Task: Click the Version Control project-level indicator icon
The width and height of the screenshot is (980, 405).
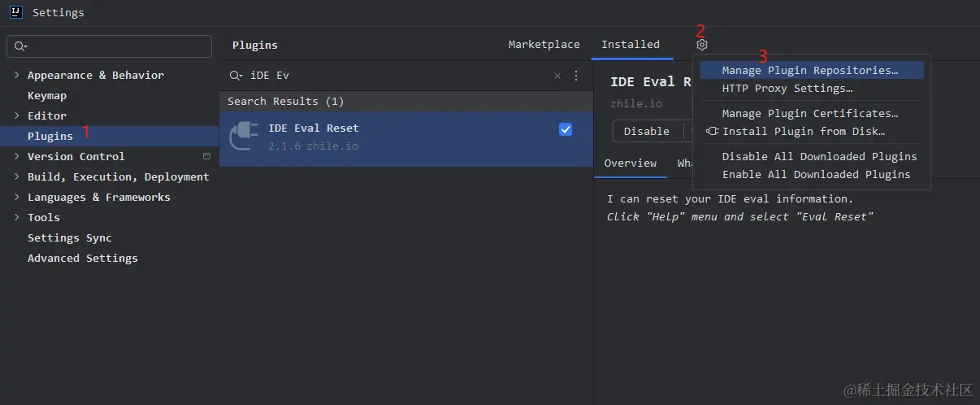Action: (206, 156)
